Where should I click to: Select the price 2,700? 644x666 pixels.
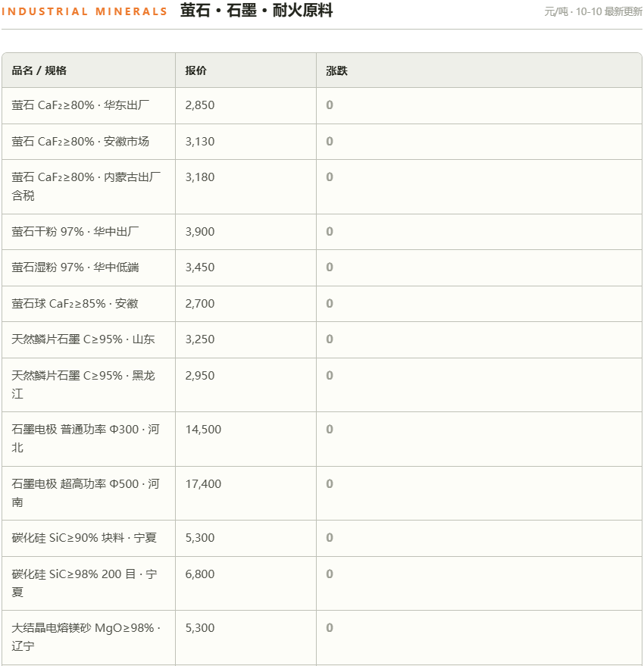pos(200,304)
